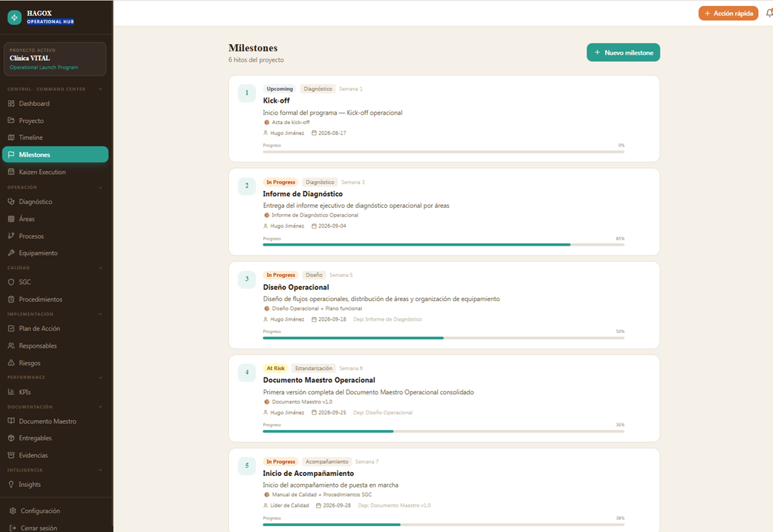Click the Entregables package icon
Screen dimensions: 773x532
pos(11,438)
